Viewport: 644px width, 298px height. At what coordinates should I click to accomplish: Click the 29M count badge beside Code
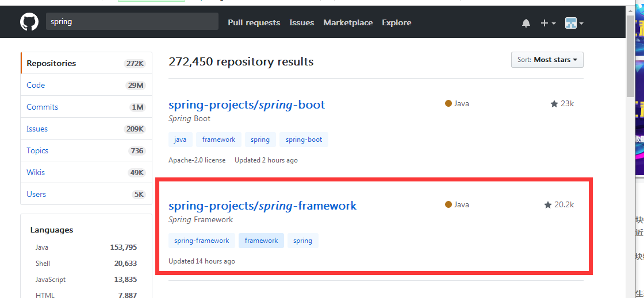pyautogui.click(x=136, y=85)
